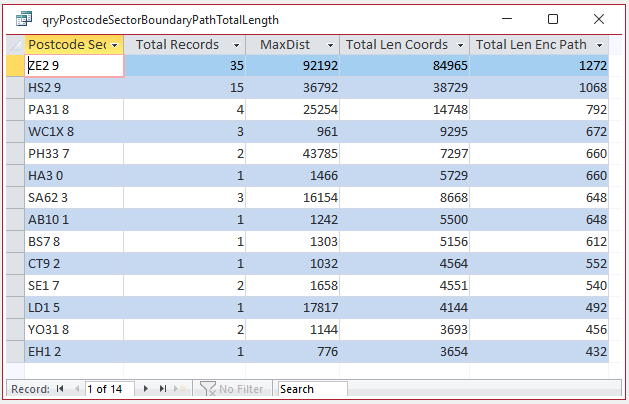
Task: Click Total Records value 35
Action: tap(185, 65)
